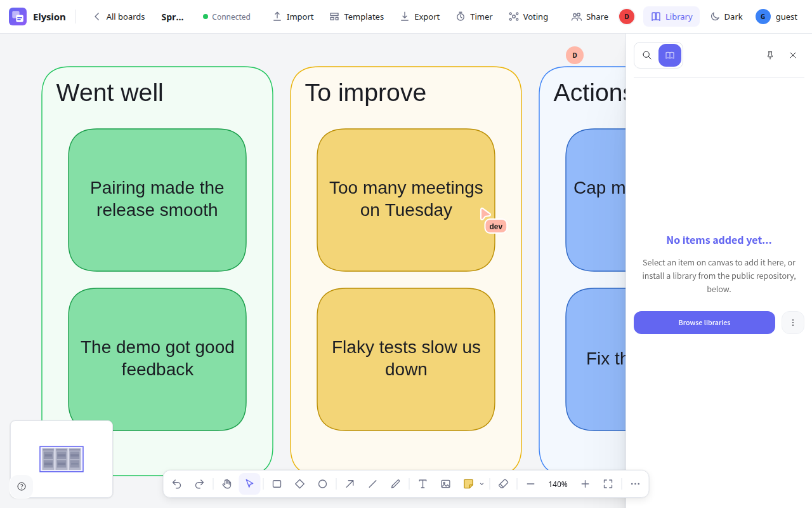Toggle the Library panel button

[x=671, y=17]
